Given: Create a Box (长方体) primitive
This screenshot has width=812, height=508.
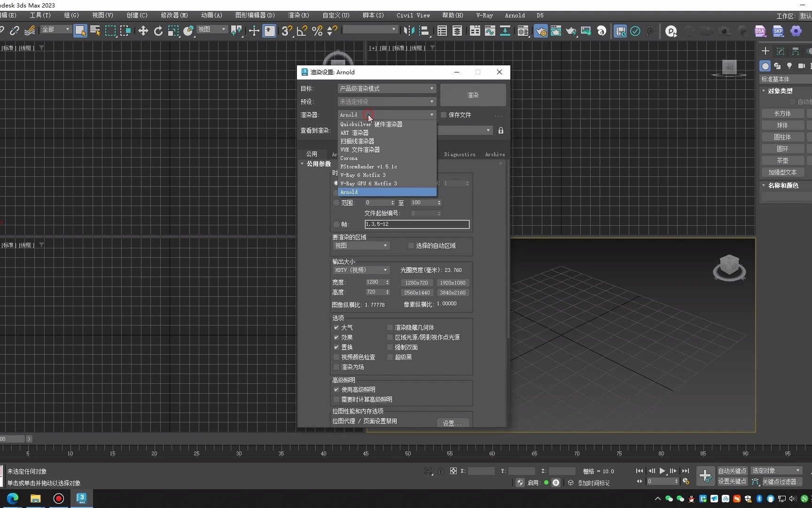Looking at the screenshot, I should (782, 113).
